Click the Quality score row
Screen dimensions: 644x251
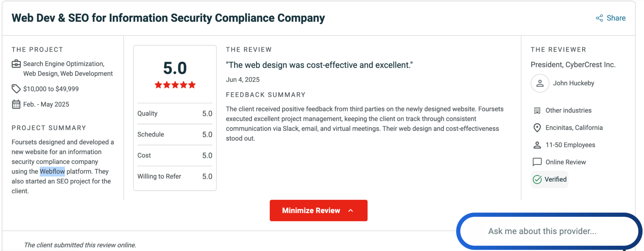pos(175,114)
